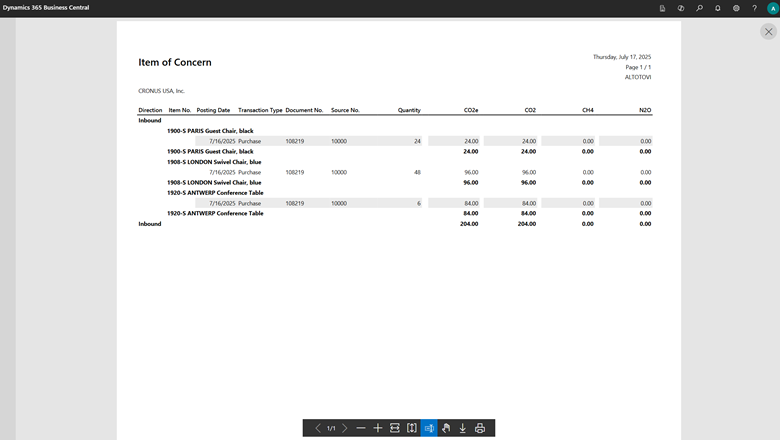Click the first '1900-S PARIS Guest Chair, black' heading

(210, 131)
